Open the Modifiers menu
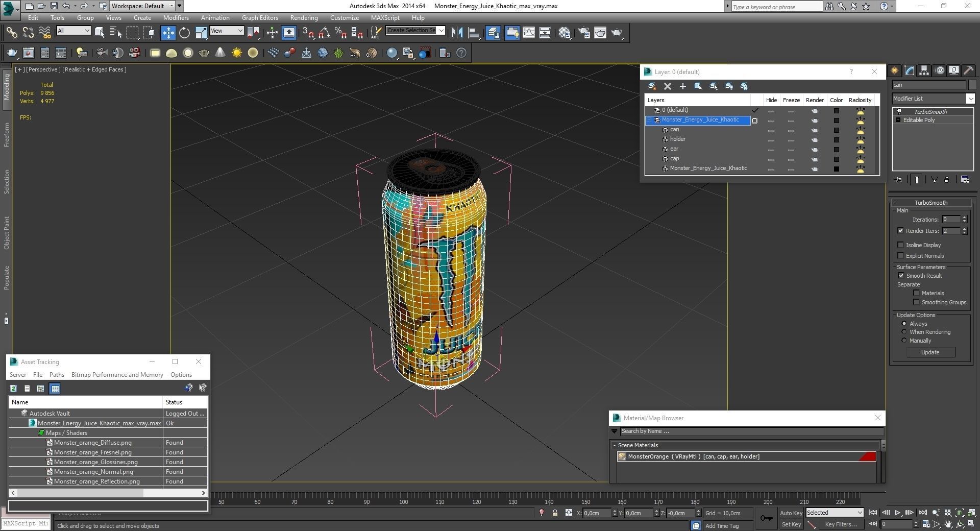980x531 pixels. (x=176, y=18)
